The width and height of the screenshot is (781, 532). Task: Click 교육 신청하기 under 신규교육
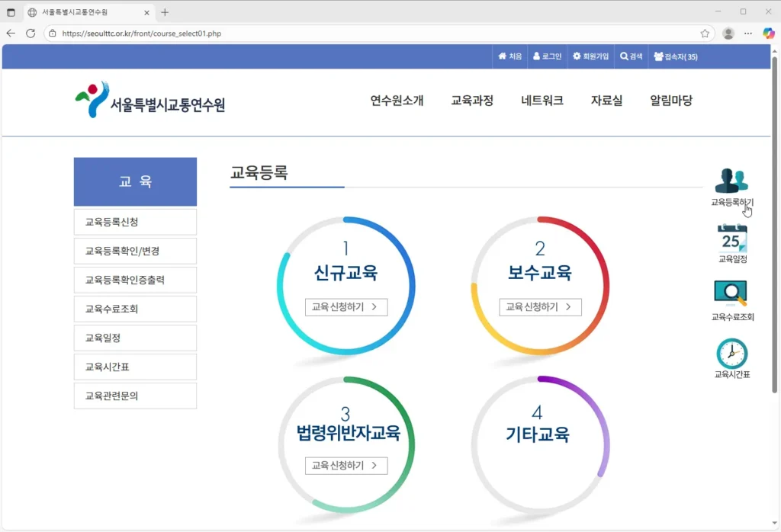(x=346, y=307)
